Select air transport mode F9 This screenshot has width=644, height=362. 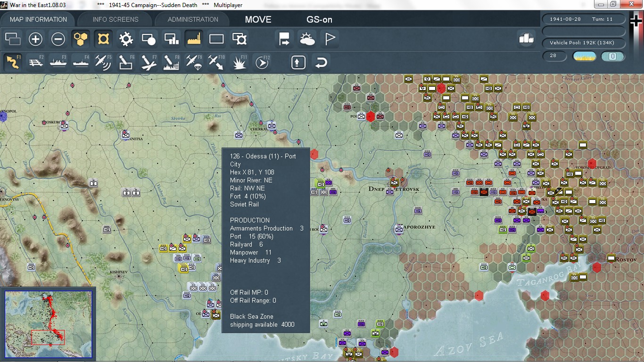(x=194, y=62)
